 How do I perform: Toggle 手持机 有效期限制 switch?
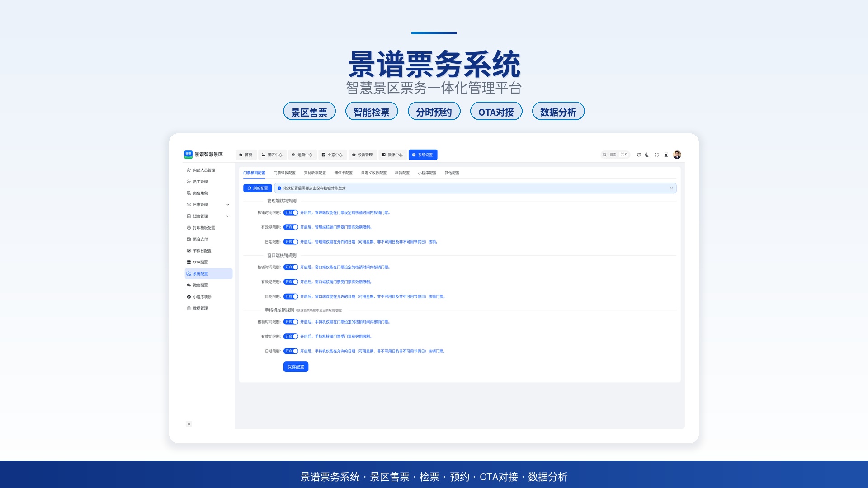point(291,337)
